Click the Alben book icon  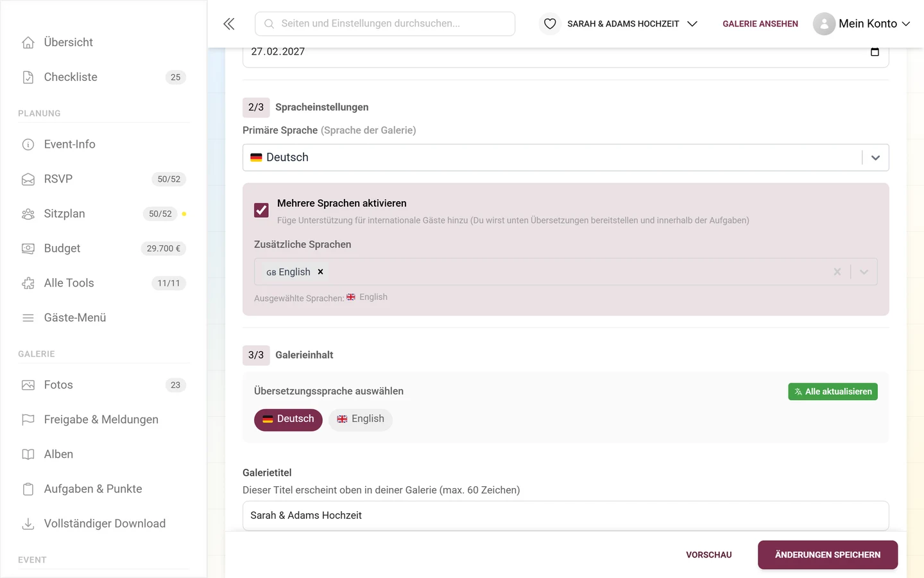[x=28, y=455]
